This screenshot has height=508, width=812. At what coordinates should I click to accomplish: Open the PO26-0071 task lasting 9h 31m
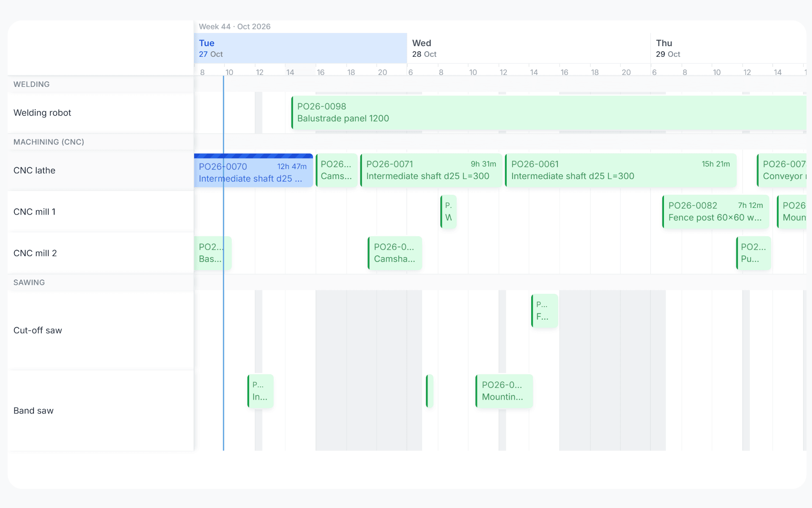point(431,170)
